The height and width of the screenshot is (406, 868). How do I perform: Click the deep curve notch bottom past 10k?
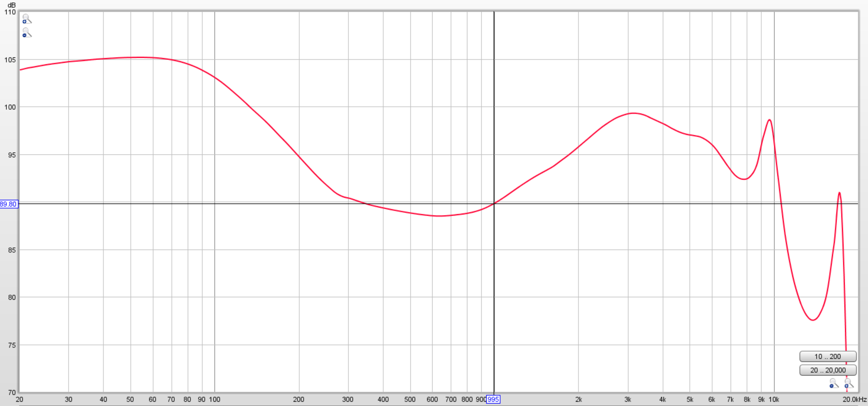(813, 320)
